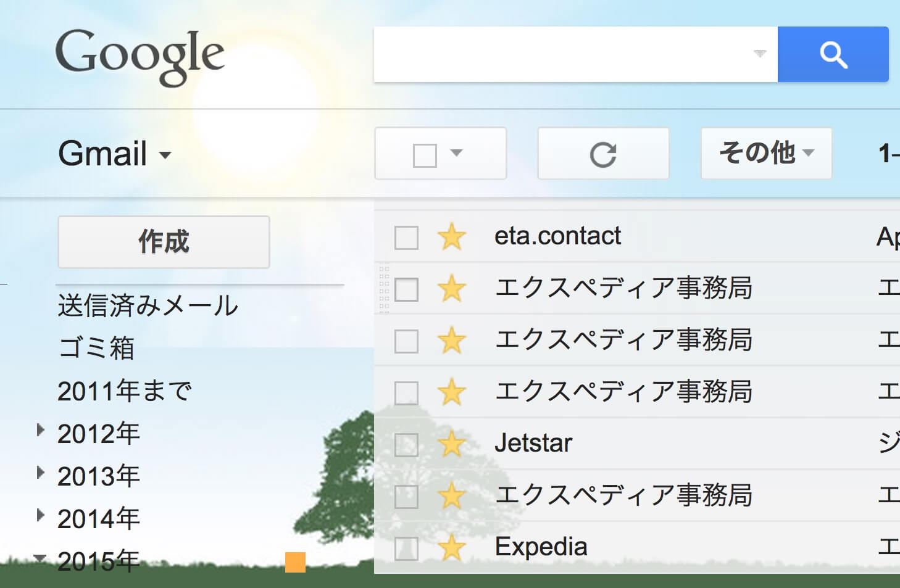Select the eta.contact email checkbox

(406, 238)
